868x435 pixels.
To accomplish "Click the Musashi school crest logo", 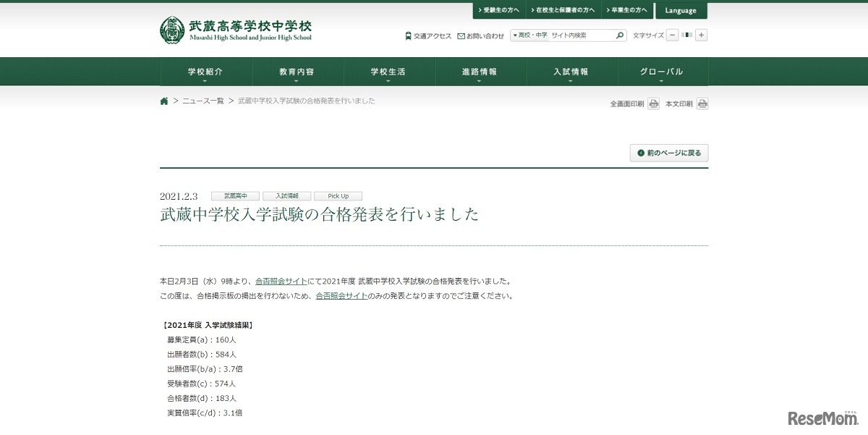I will [171, 30].
